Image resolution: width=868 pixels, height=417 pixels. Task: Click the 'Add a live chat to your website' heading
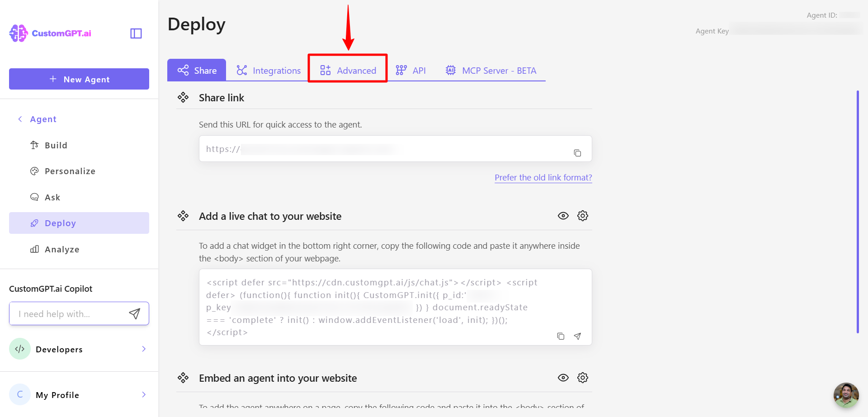(x=270, y=216)
